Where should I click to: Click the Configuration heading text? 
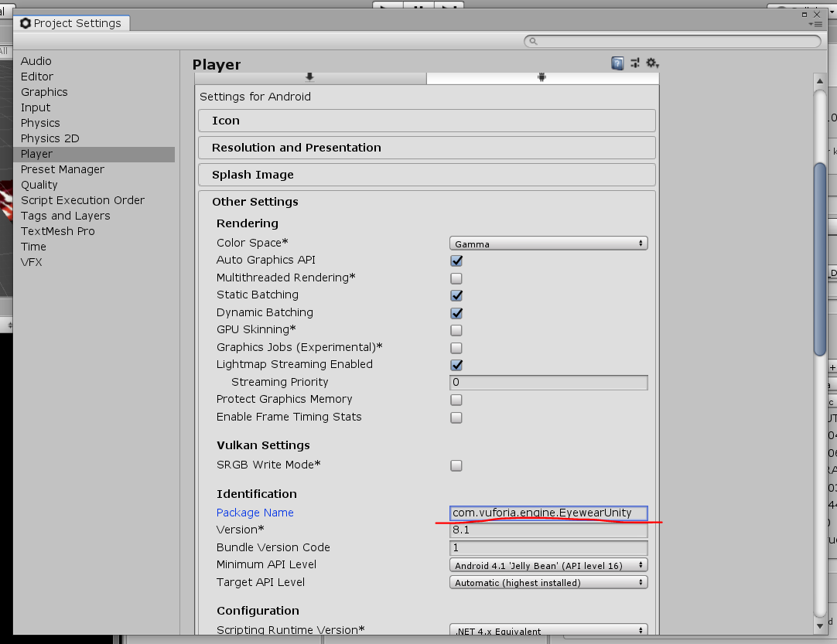pos(258,611)
